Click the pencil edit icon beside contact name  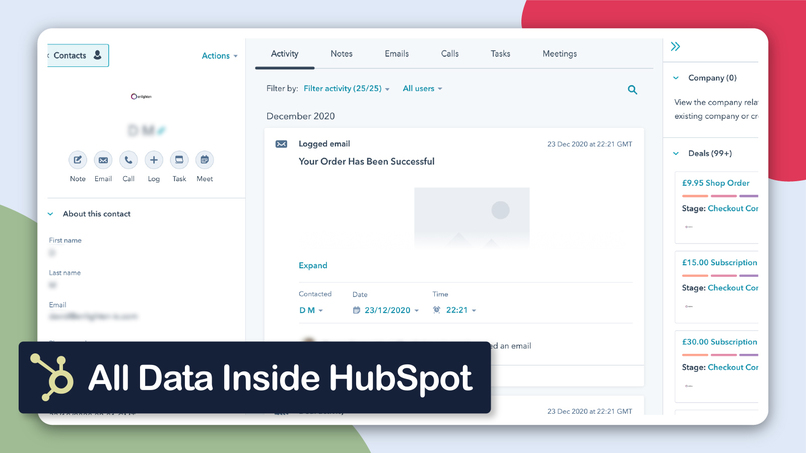pyautogui.click(x=161, y=131)
